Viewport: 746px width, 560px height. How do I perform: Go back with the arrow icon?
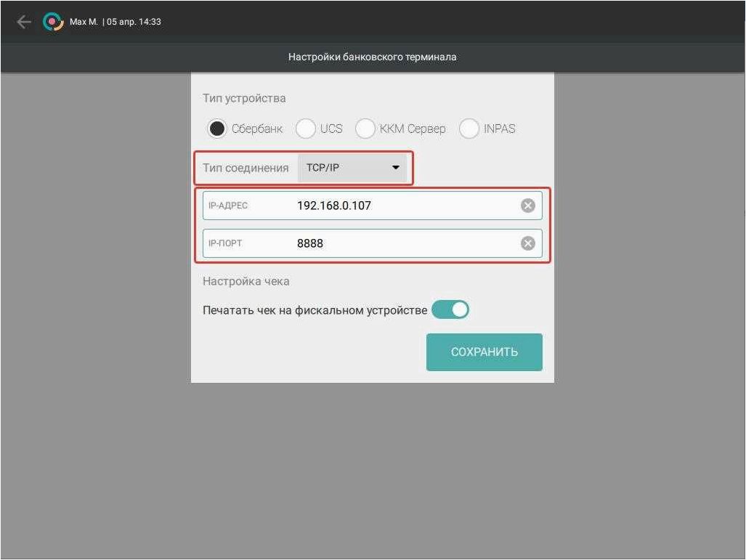point(24,22)
